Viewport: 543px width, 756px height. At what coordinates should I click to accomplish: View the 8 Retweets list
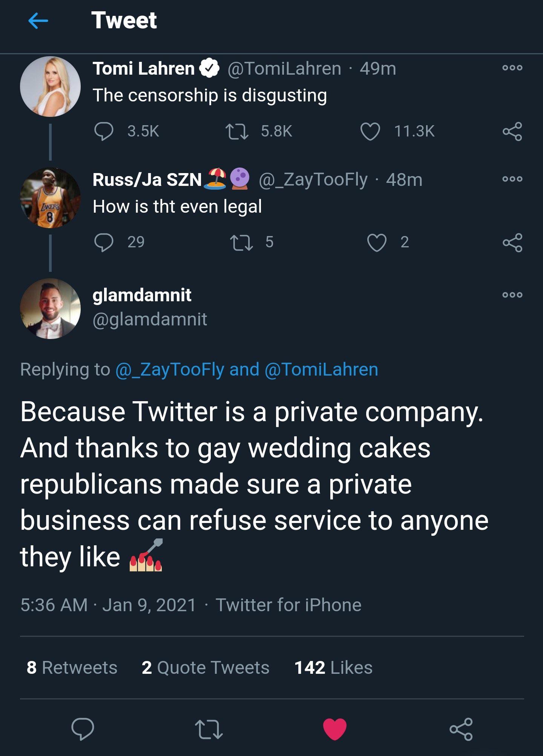pos(72,668)
